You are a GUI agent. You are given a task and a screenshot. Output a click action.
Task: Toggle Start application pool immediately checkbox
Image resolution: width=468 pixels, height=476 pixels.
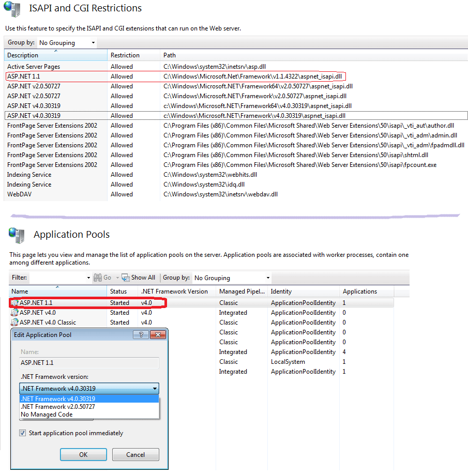[x=22, y=433]
